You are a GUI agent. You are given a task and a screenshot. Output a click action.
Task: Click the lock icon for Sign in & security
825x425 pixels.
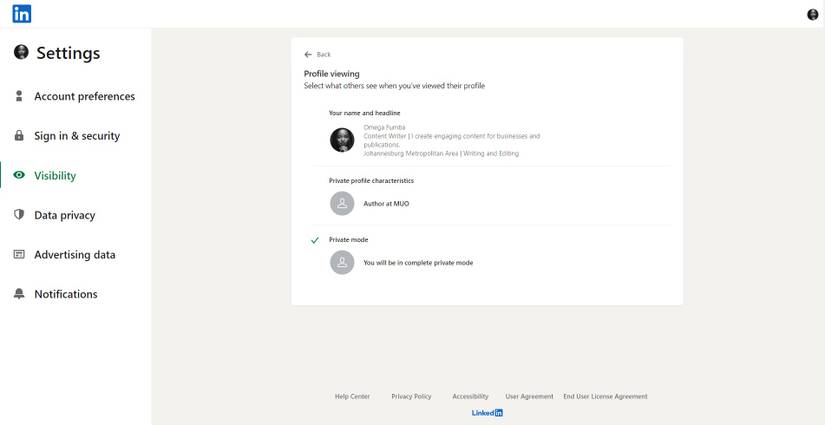tap(19, 136)
